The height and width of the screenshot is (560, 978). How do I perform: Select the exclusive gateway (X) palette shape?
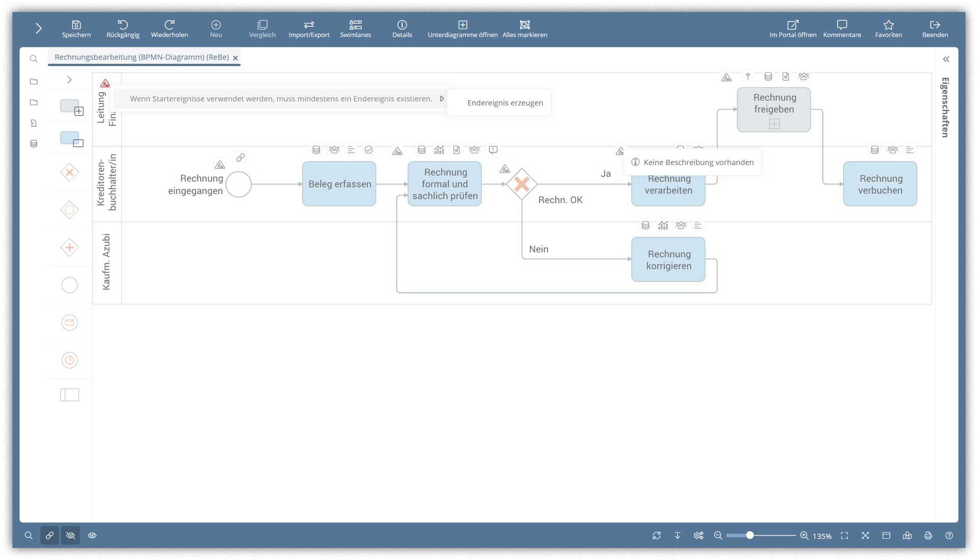point(70,173)
